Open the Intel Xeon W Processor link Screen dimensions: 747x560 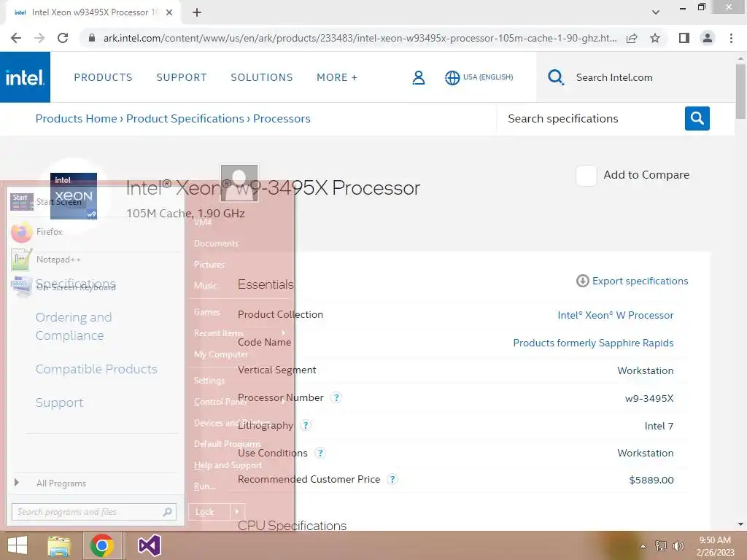[616, 315]
